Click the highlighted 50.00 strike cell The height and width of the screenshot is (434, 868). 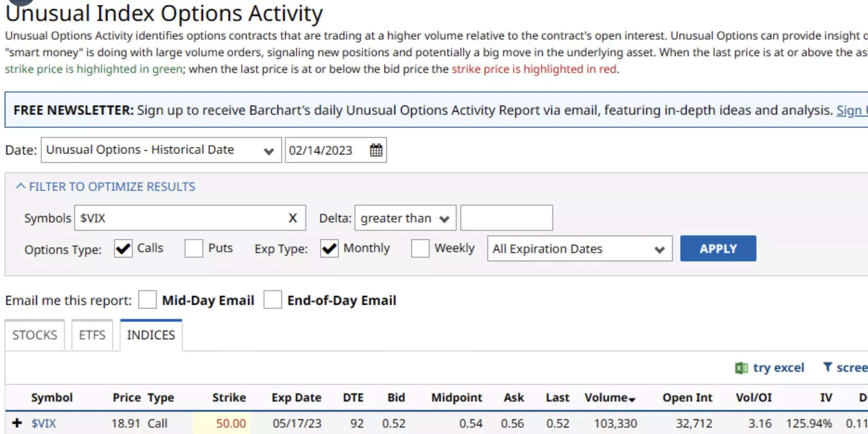(x=221, y=423)
